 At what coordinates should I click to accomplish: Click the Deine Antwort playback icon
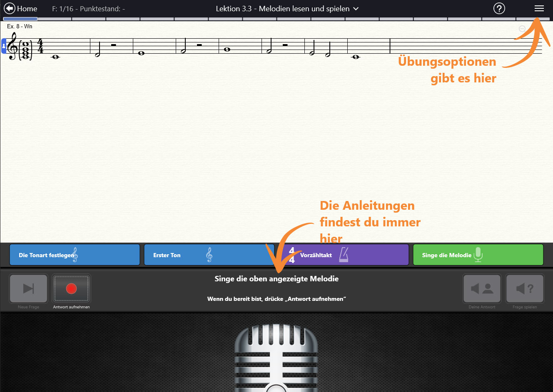click(482, 289)
